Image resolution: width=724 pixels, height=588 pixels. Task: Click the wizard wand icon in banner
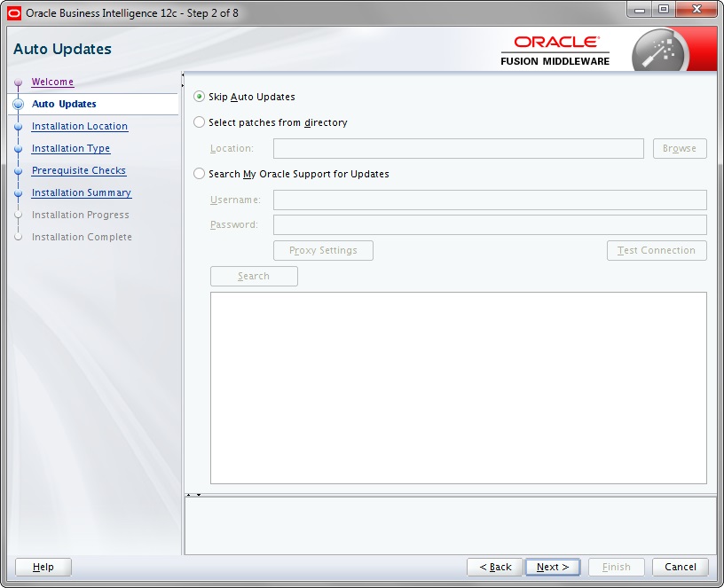coord(660,51)
